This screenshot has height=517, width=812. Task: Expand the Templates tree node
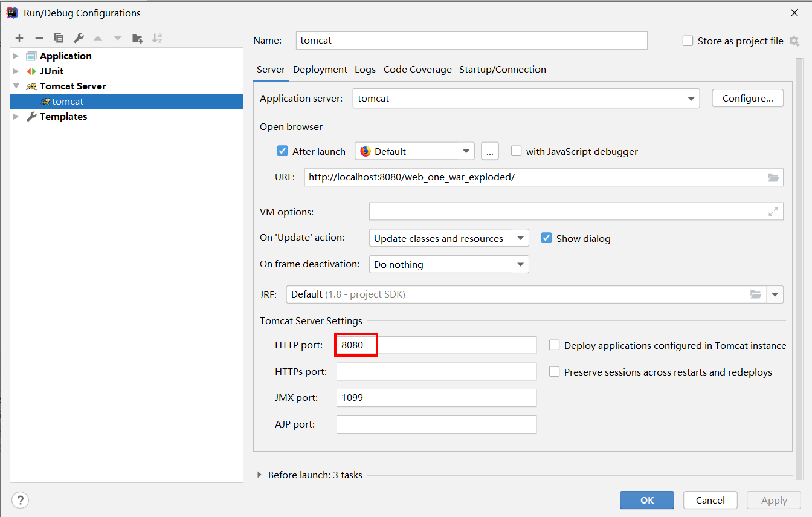click(16, 116)
